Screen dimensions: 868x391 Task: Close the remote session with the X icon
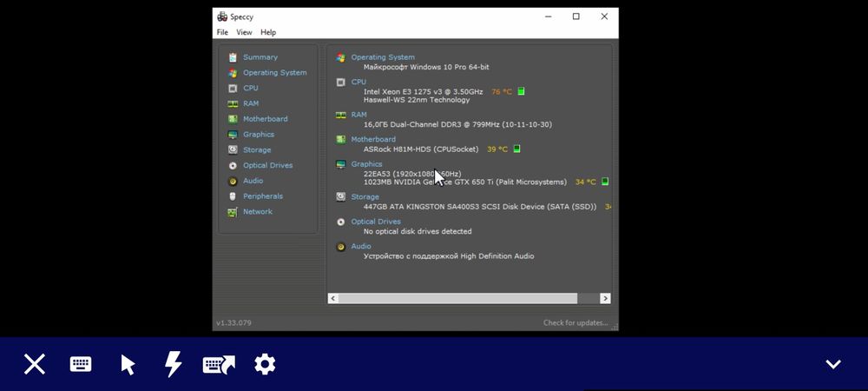[35, 364]
